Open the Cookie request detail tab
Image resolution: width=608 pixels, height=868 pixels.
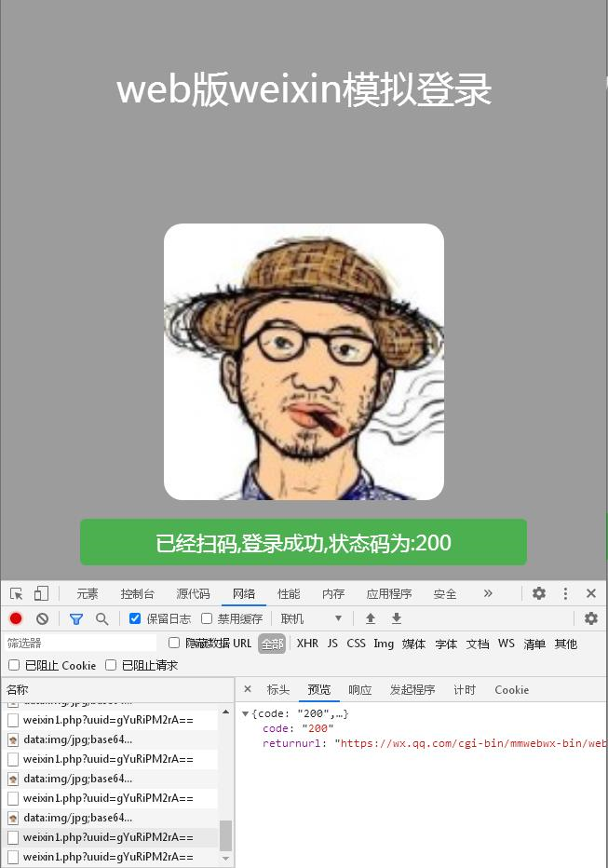click(x=512, y=690)
